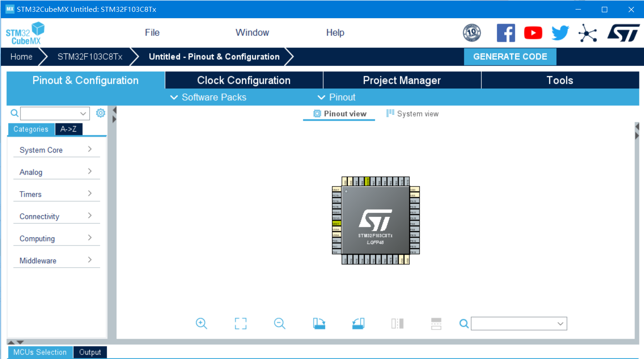Image resolution: width=644 pixels, height=359 pixels.
Task: Expand the Connectivity category
Action: tap(39, 216)
